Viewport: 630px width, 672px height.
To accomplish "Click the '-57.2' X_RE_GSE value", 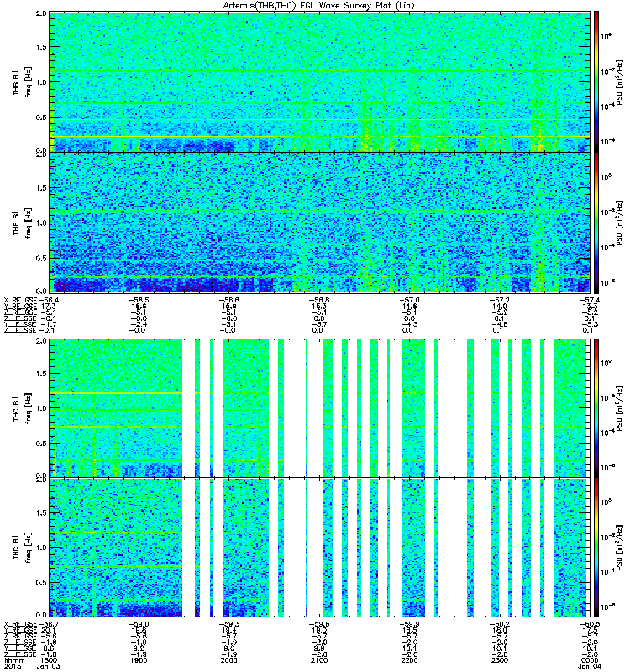I will click(500, 300).
